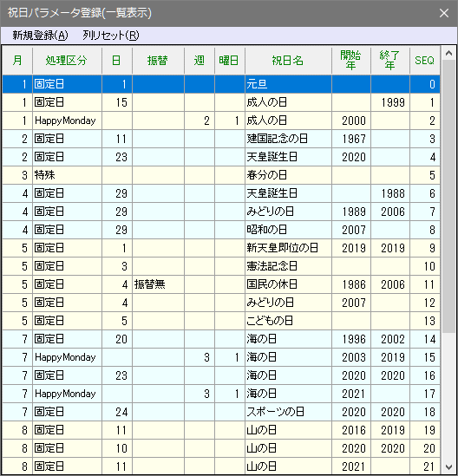Click start year 1967 cell
The width and height of the screenshot is (458, 476).
point(351,139)
